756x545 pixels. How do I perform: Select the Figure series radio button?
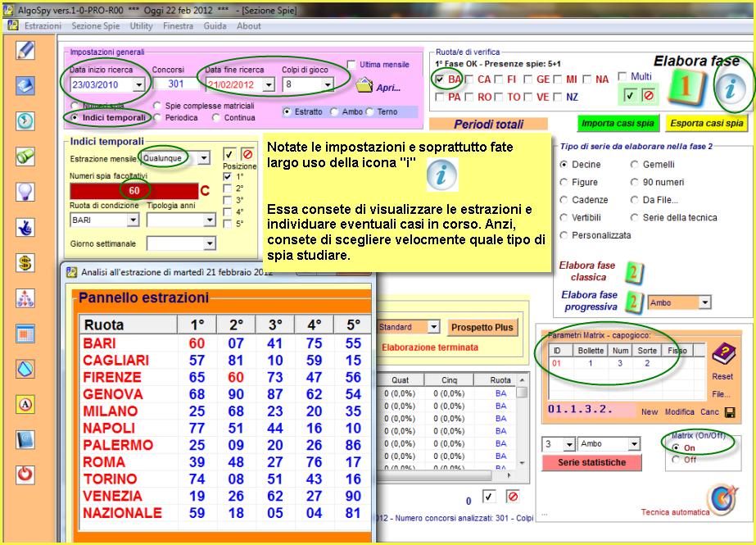point(564,182)
